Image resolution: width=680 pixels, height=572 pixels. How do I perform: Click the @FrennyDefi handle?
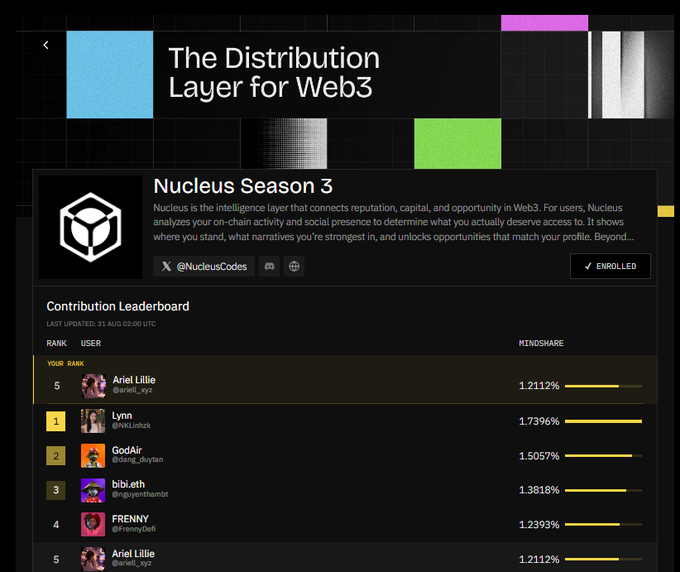tap(134, 529)
